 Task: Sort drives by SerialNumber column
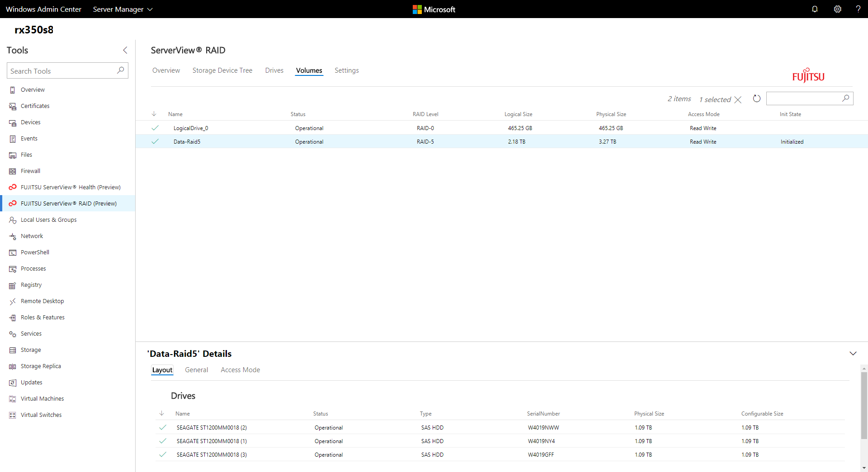tap(543, 414)
